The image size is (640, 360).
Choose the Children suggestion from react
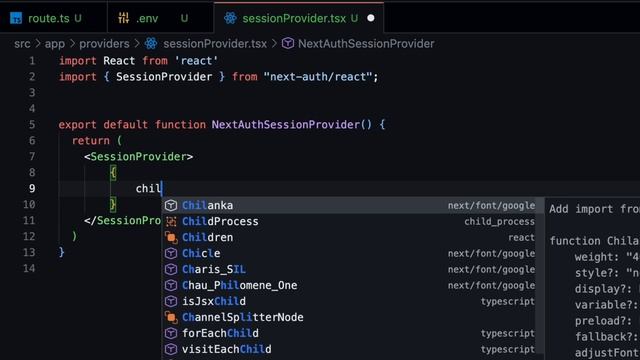point(353,237)
